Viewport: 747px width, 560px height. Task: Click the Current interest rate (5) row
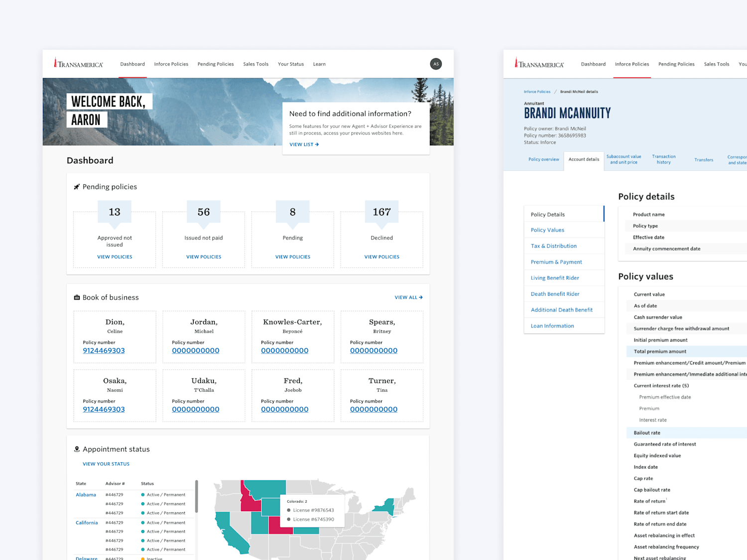(687, 386)
